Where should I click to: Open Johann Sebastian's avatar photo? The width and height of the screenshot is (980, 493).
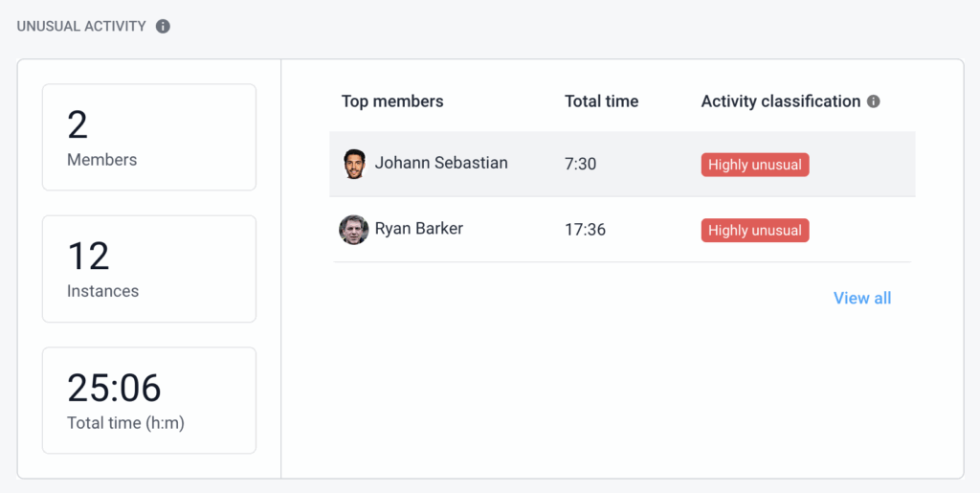click(x=354, y=164)
